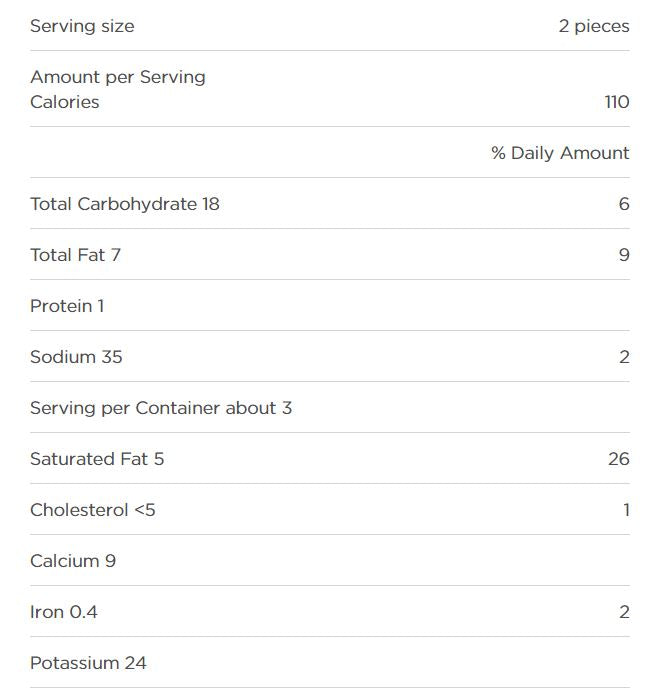Click the Total Fat daily value 9

(624, 255)
